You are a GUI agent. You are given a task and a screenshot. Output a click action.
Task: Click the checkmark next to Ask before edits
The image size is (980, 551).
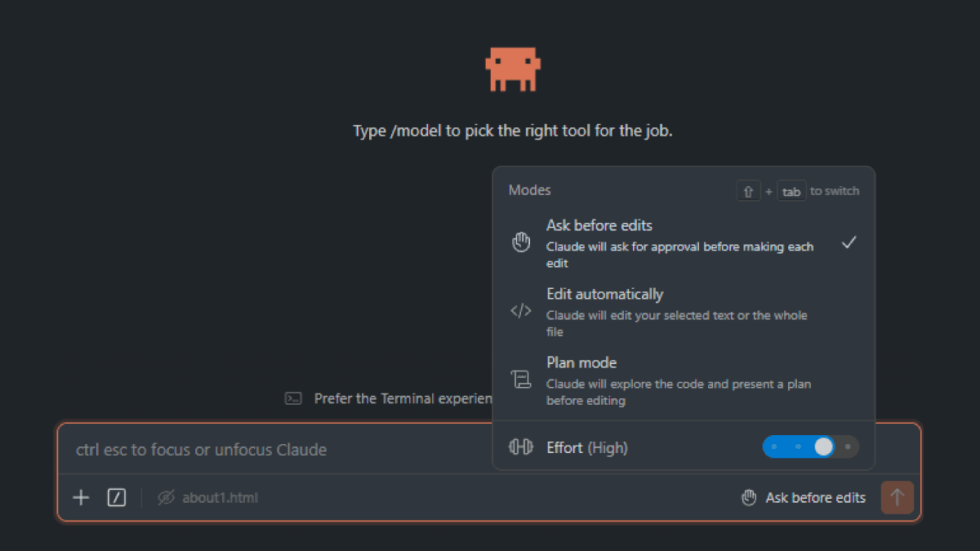(849, 242)
